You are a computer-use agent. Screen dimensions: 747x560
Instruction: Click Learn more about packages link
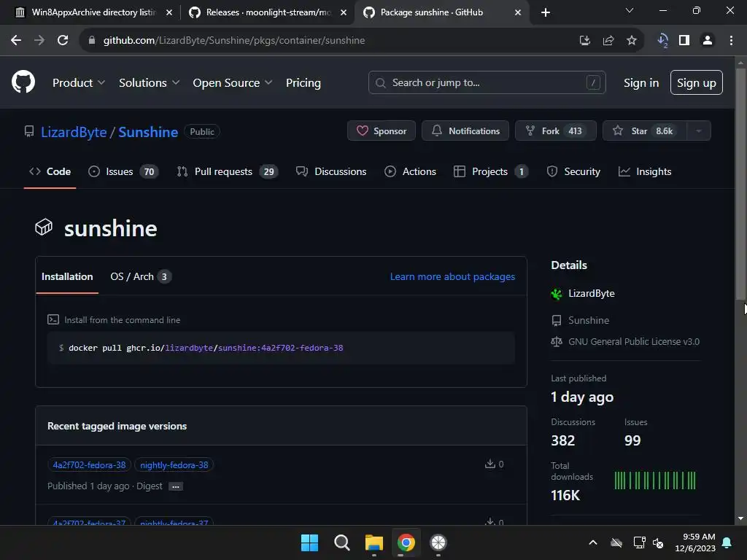pos(452,276)
